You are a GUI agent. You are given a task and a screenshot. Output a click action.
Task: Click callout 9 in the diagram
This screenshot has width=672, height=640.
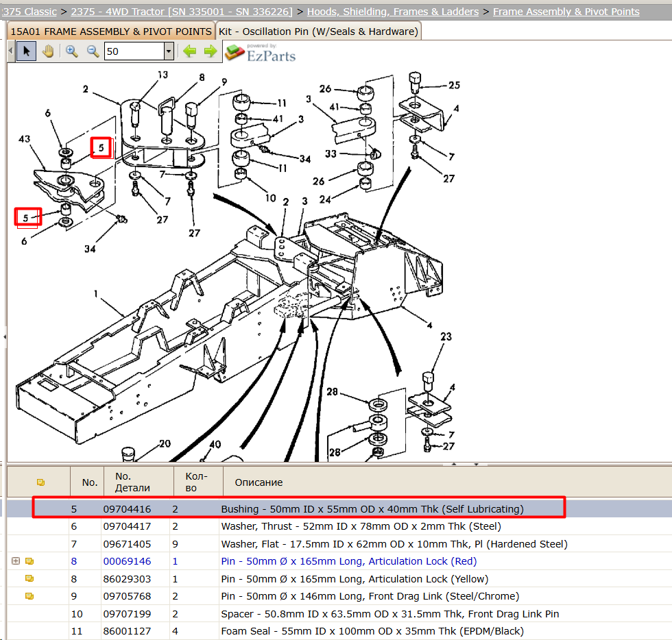[225, 82]
